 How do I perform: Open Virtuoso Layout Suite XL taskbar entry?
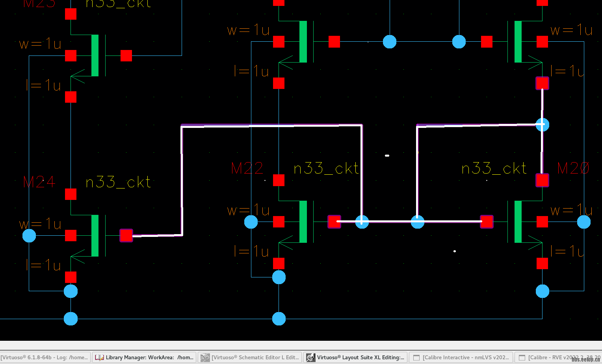355,357
